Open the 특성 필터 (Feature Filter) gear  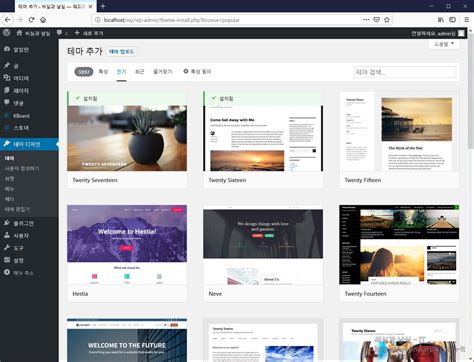click(197, 71)
